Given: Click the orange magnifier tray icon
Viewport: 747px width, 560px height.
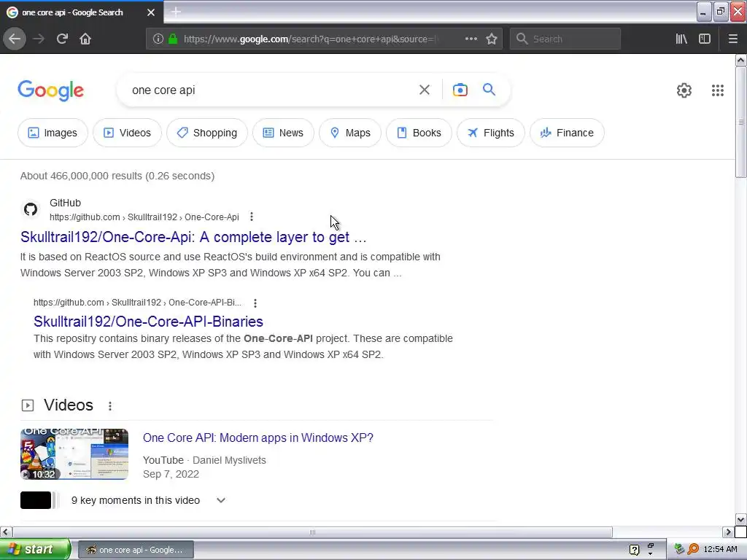Looking at the screenshot, I should (693, 549).
